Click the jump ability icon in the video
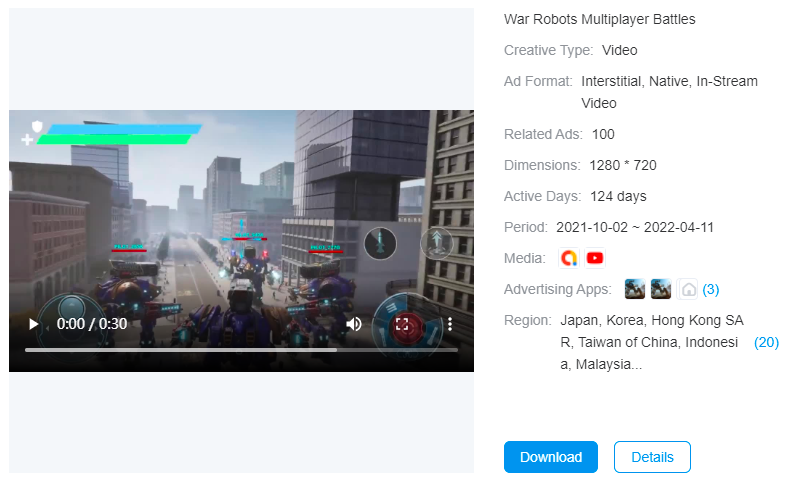The image size is (785, 486). (436, 242)
